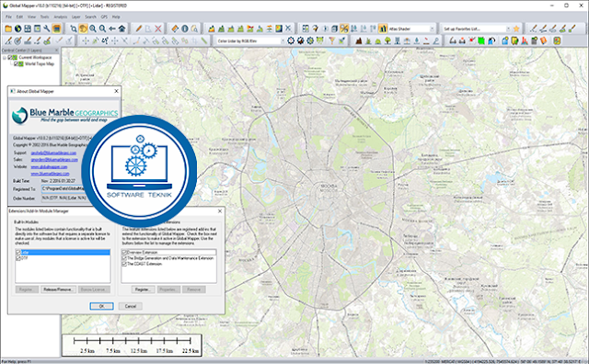Toggle the DTF module checkbox
Viewport: 589px width, 364px height.
pyautogui.click(x=18, y=258)
